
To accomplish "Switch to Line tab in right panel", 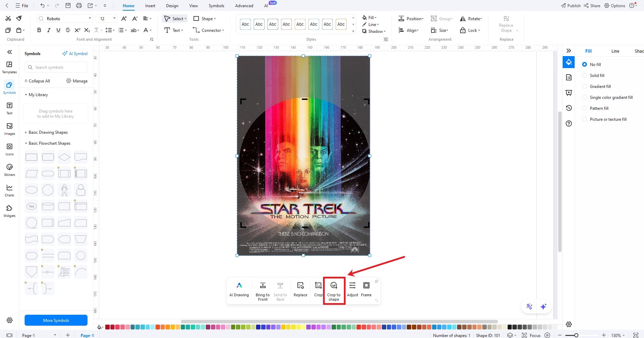I will click(615, 51).
